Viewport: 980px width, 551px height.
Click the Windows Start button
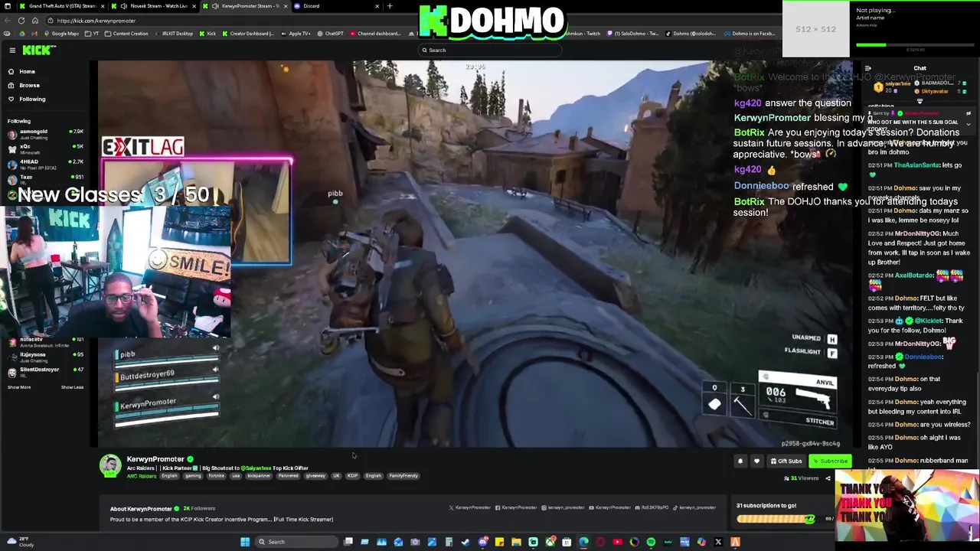coord(245,542)
